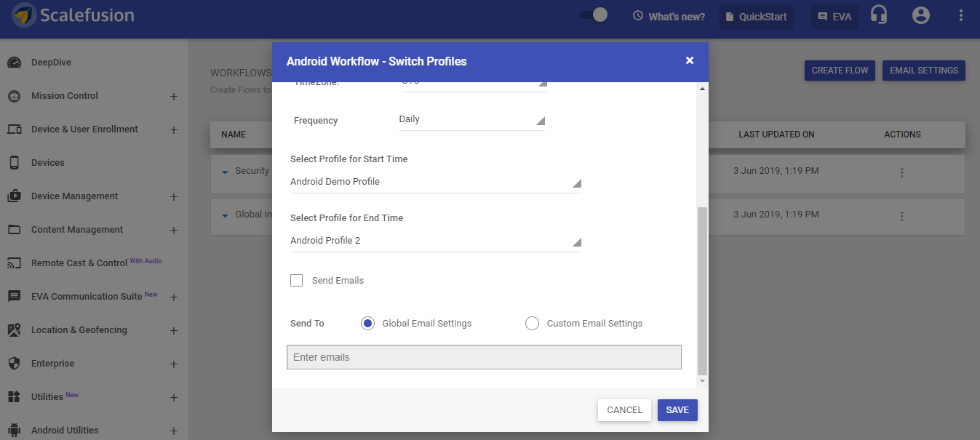Check the Send Emails checkbox
Viewport: 980px width, 440px height.
click(x=296, y=281)
